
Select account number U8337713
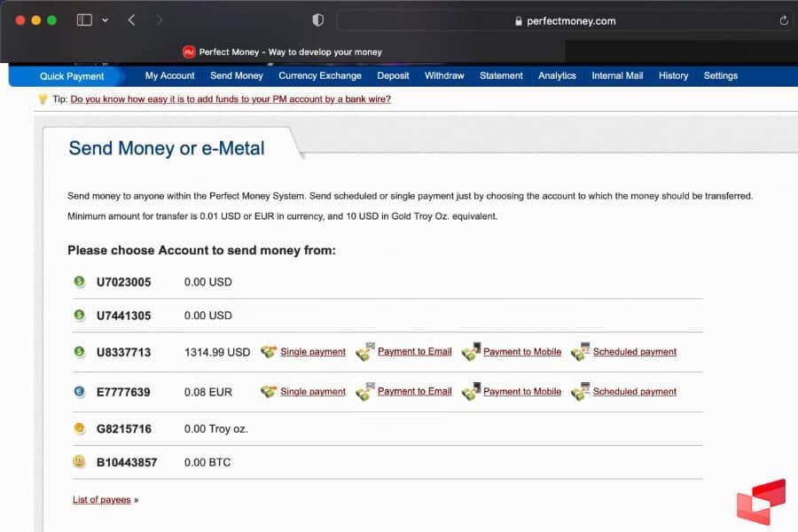tap(123, 352)
